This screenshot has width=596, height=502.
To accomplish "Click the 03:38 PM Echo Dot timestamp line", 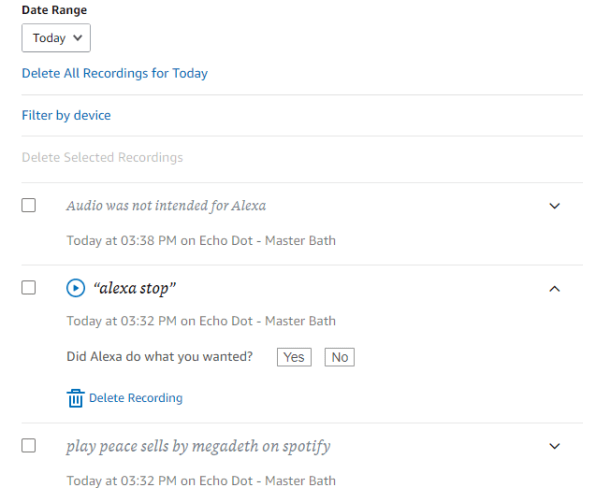I will click(x=201, y=241).
